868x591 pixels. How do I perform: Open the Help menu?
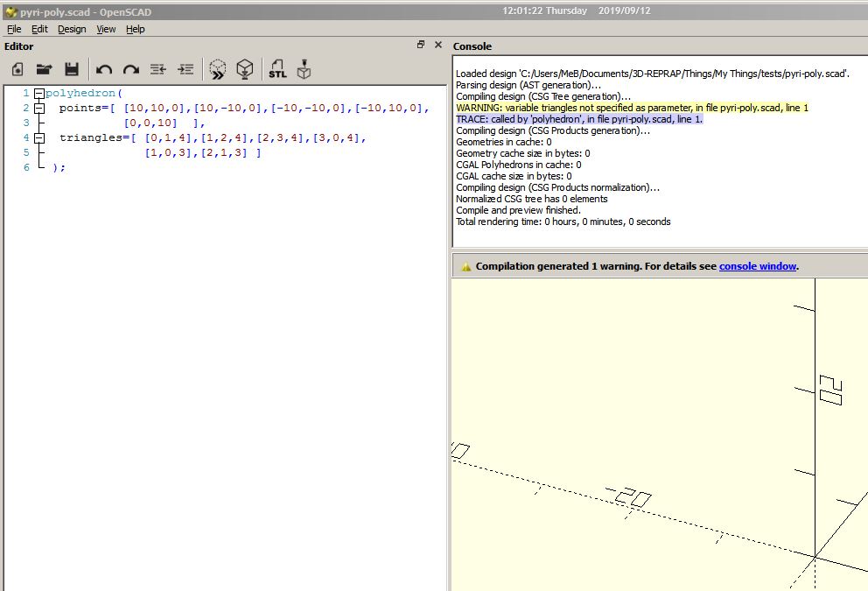point(135,29)
